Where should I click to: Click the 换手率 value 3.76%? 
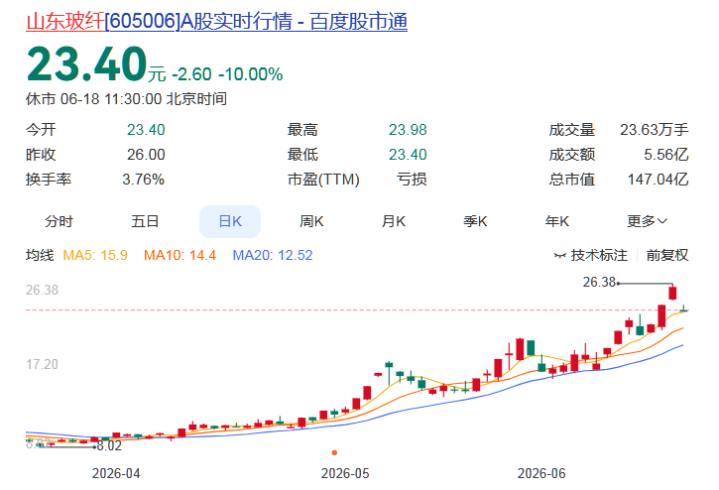(x=143, y=179)
